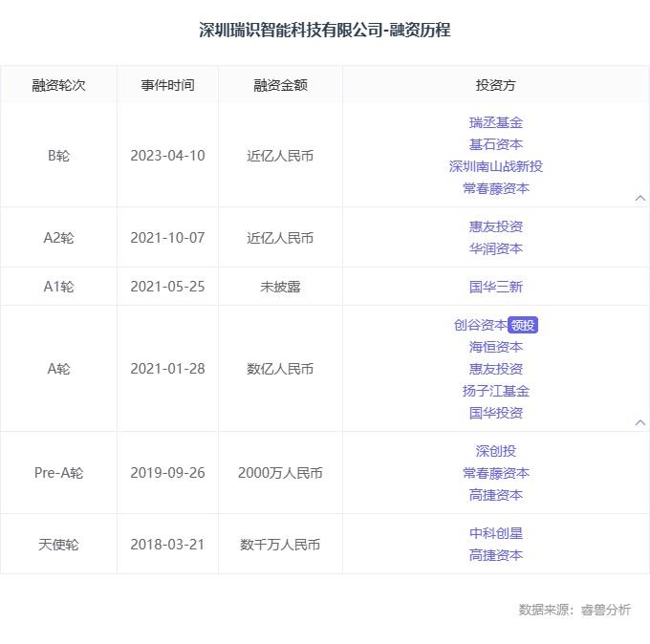Click 近亿人民币 amount in B轮 row
Viewport: 650px width, 644px height.
coord(280,156)
